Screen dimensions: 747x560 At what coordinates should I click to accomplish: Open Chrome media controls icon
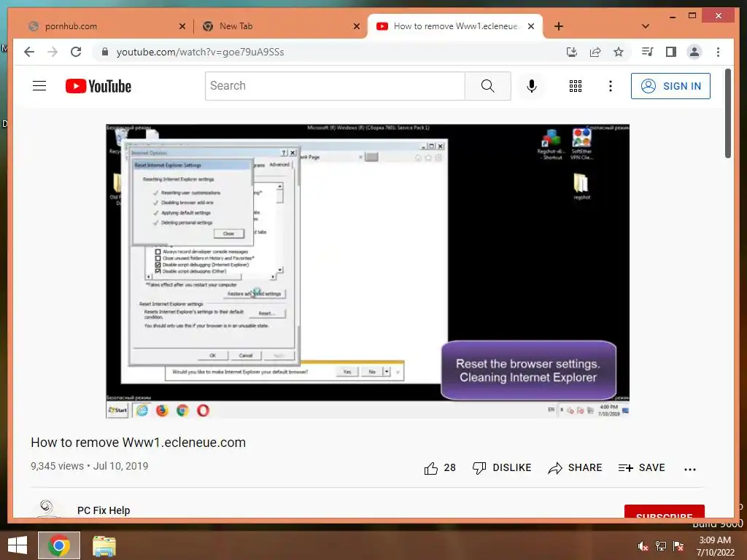coord(648,52)
